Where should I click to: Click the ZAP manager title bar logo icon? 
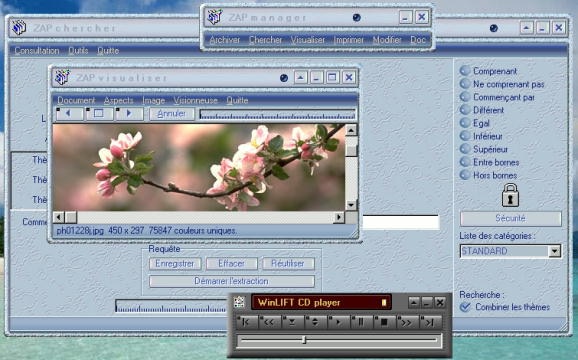pos(214,17)
